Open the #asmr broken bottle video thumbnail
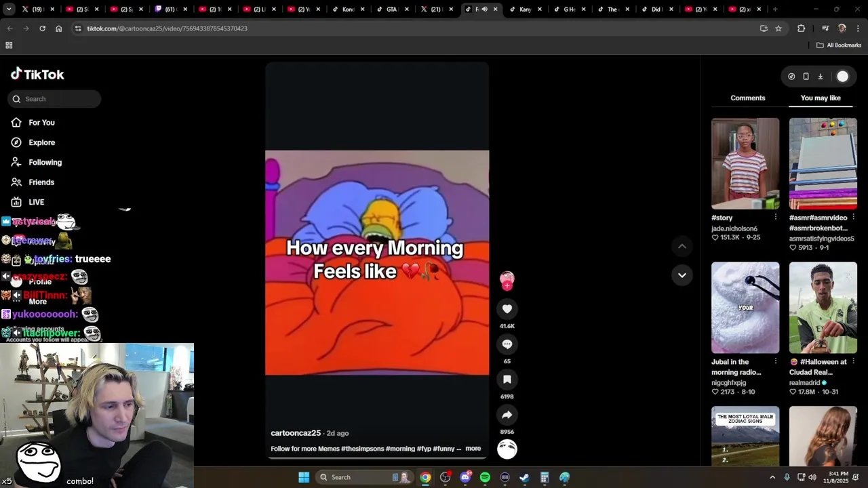 tap(823, 164)
